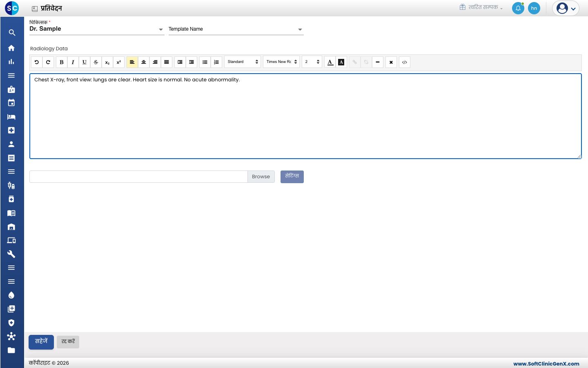Toggle underline formatting
Image resolution: width=588 pixels, height=368 pixels.
85,62
